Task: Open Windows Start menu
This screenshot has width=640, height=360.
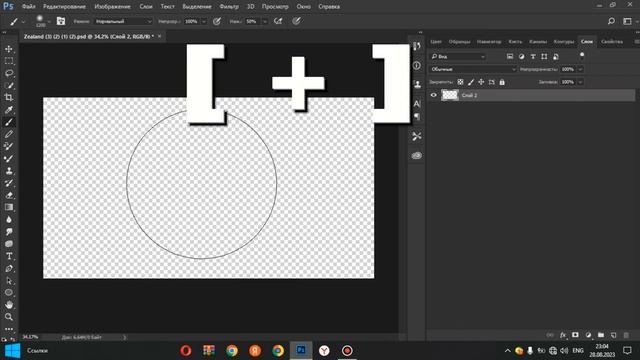Action: 12,351
